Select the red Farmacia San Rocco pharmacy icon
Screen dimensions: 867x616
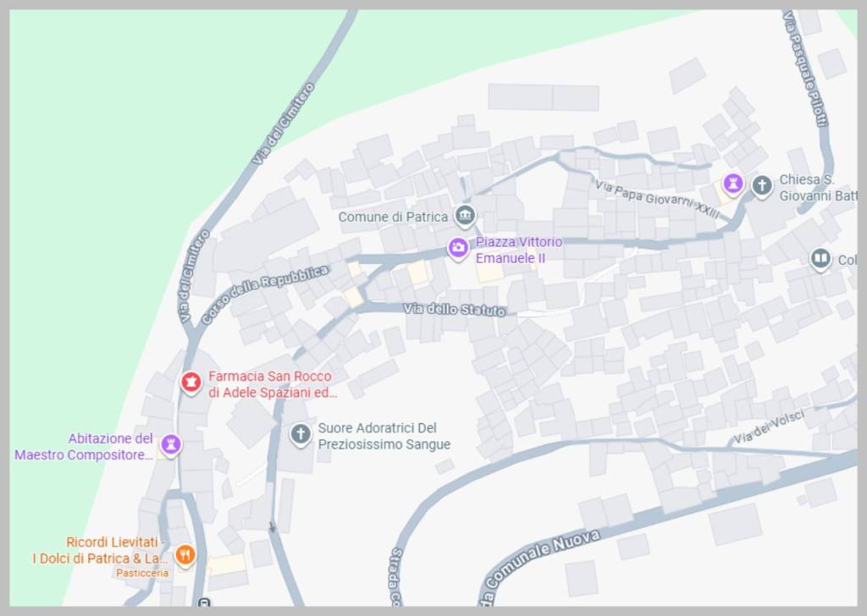[x=191, y=383]
